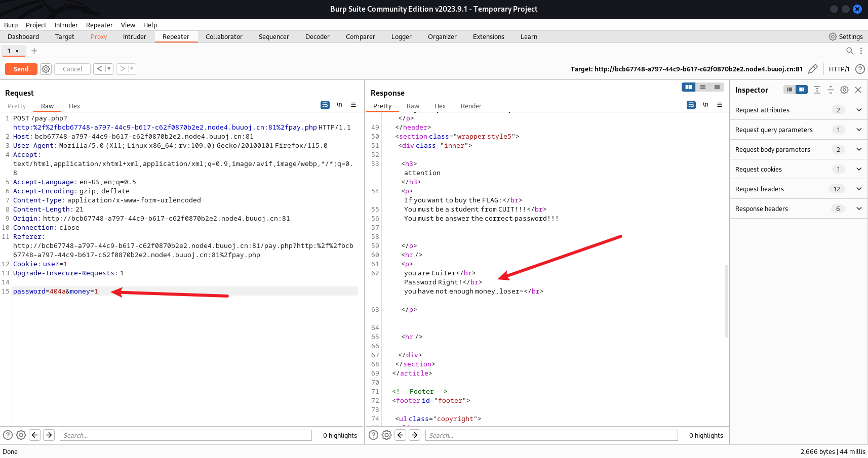The width and height of the screenshot is (868, 458).
Task: Jump to previous request search match
Action: pos(35,435)
